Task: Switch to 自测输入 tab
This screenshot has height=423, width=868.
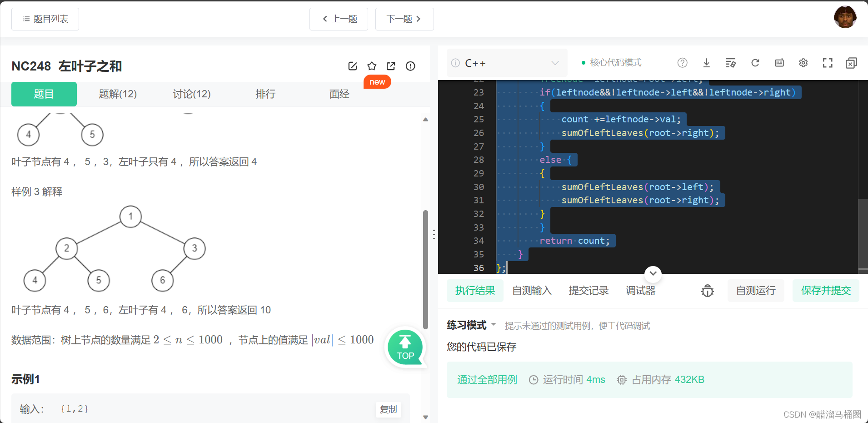Action: click(532, 291)
